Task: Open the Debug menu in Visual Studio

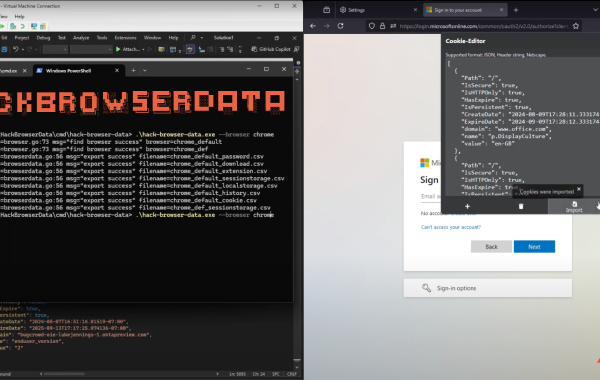Action: pyautogui.click(x=43, y=38)
